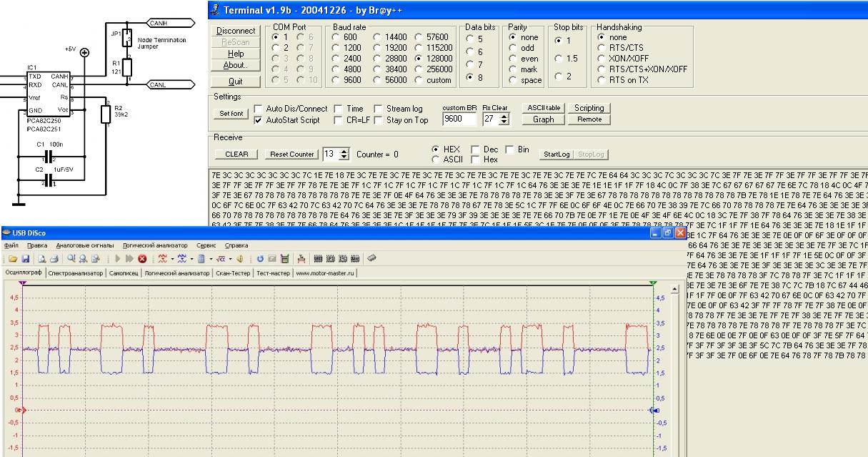This screenshot has height=457, width=868.
Task: Open the Сервис menu
Action: pyautogui.click(x=206, y=245)
